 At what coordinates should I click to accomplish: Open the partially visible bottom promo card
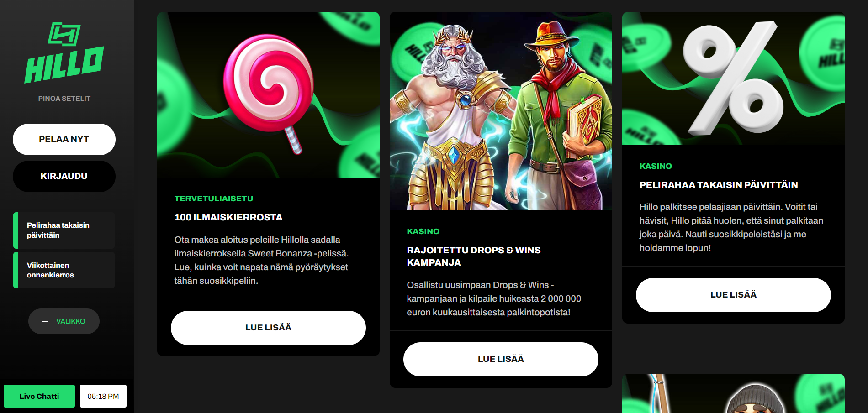(733, 393)
